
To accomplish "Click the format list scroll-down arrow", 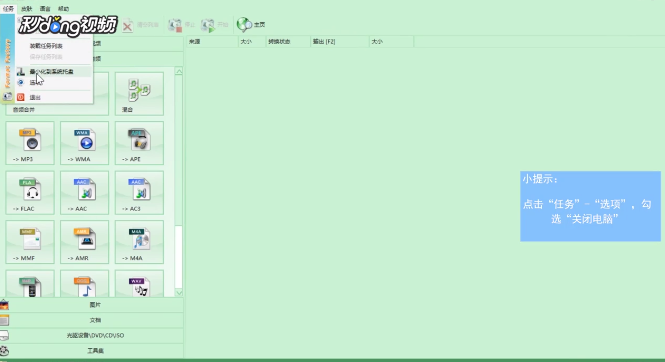I will click(x=179, y=292).
